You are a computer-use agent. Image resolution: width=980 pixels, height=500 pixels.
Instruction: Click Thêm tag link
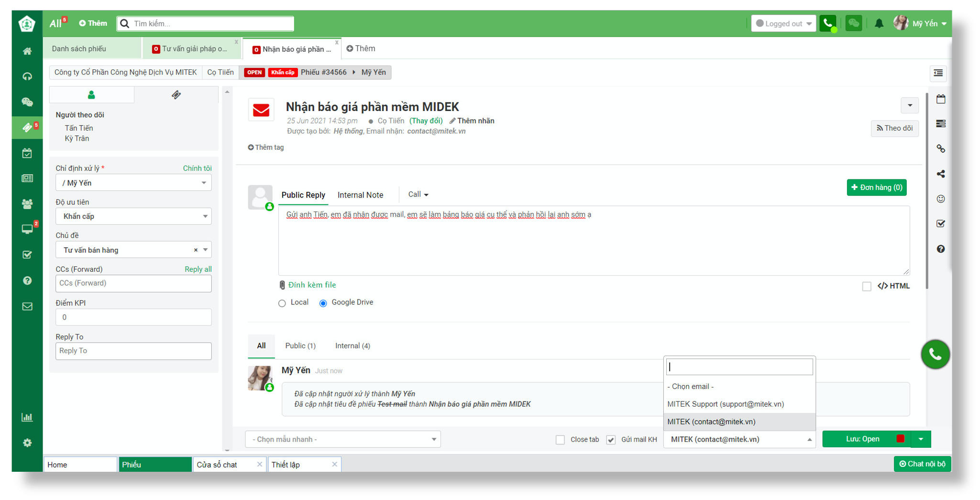[266, 147]
